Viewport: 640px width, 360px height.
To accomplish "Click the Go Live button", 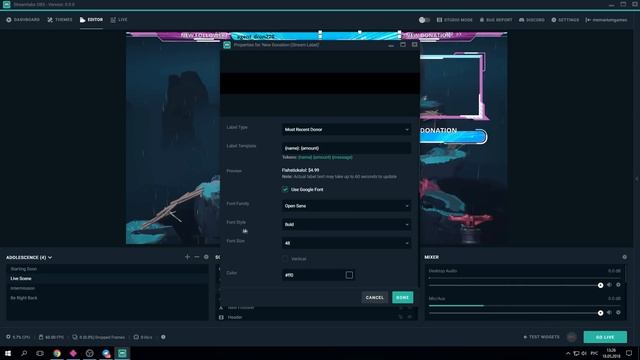I will (605, 337).
